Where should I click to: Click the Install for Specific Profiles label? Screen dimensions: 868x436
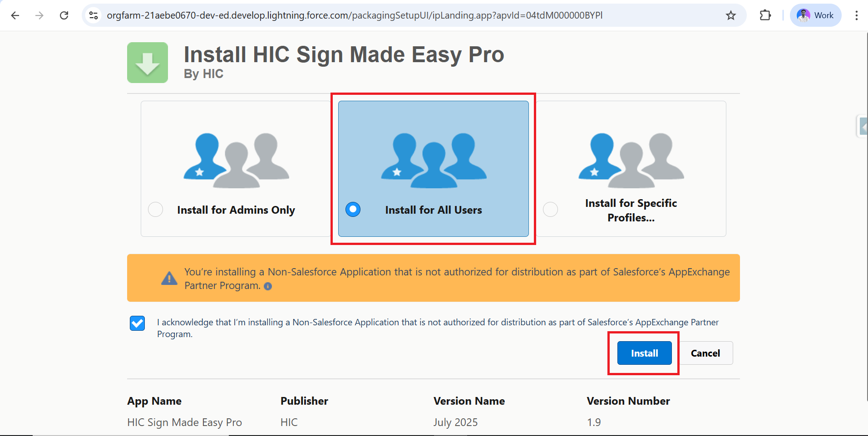(x=631, y=211)
